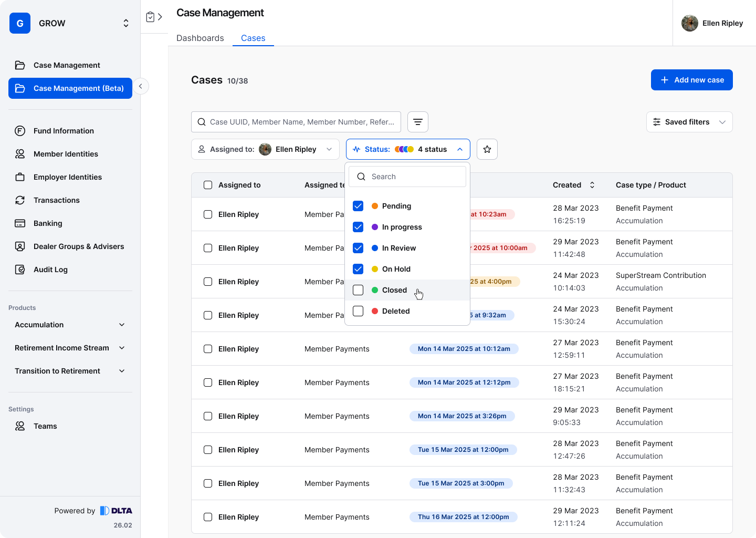Uncheck the Pending status checkbox
The height and width of the screenshot is (538, 756).
[358, 206]
